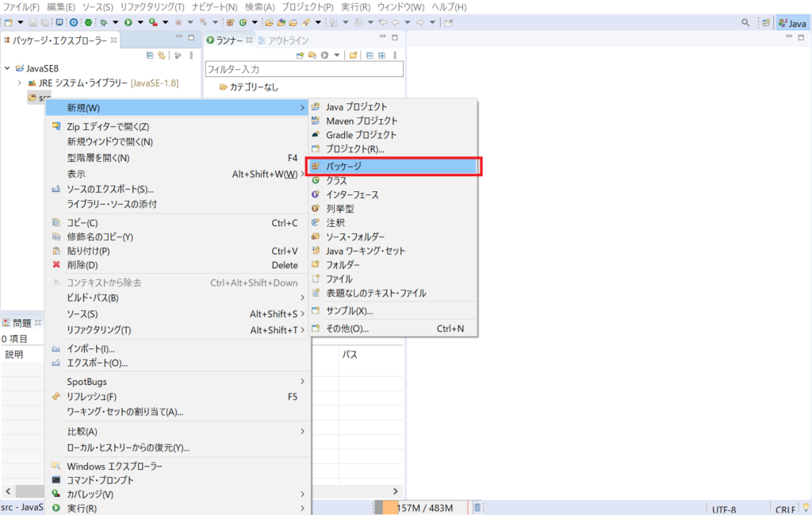Open a new perspective via the perspective icon
The height and width of the screenshot is (515, 812).
pos(766,23)
